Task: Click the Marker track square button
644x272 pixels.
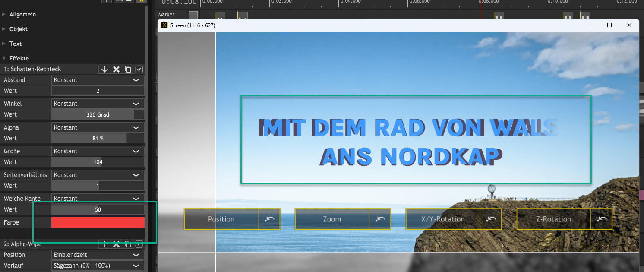Action: point(193,15)
